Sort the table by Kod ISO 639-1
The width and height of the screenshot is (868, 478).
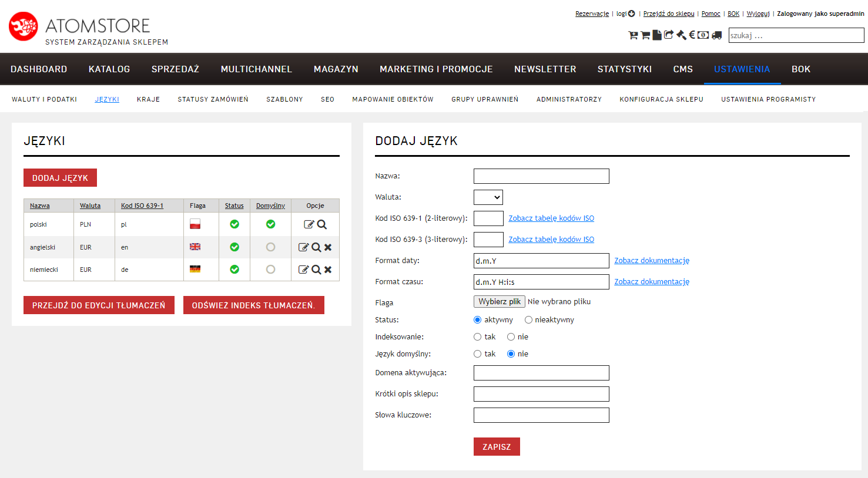[142, 206]
